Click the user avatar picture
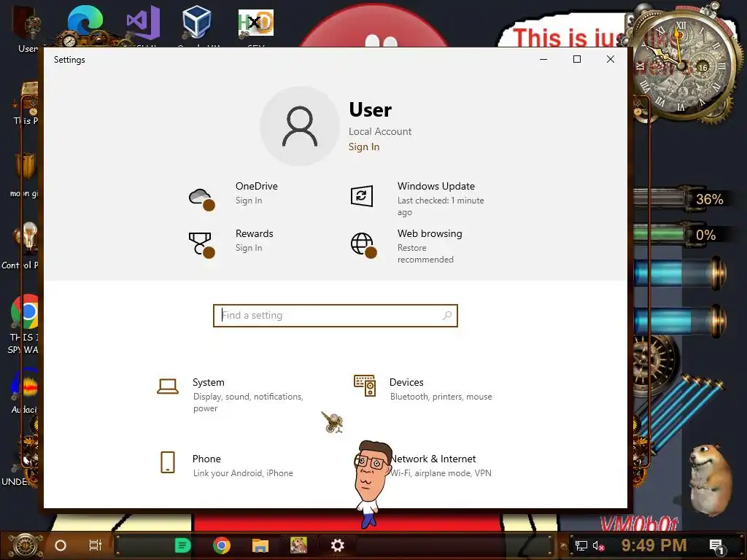This screenshot has height=560, width=747. click(300, 126)
